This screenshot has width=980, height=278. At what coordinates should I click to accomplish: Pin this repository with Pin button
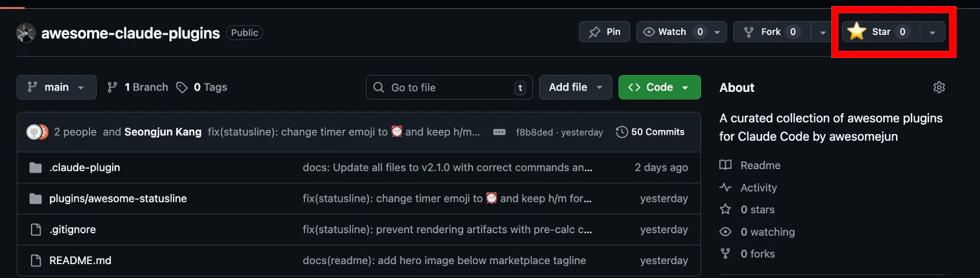pos(604,31)
